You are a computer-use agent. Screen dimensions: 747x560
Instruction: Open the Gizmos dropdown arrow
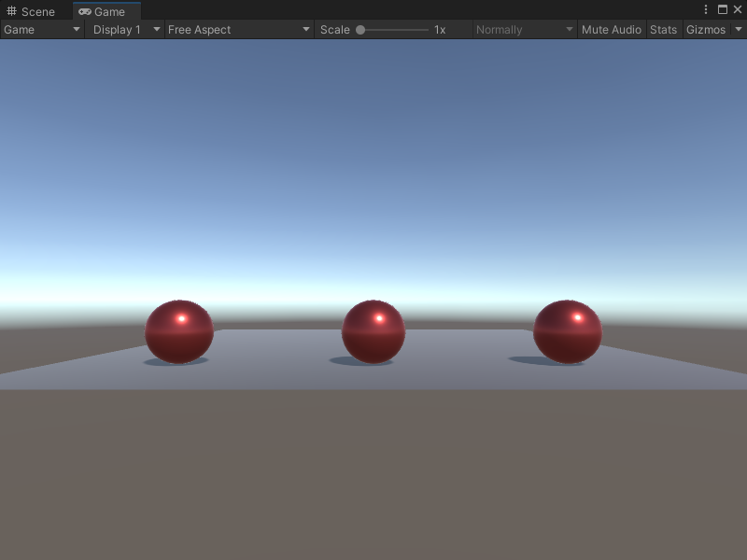[x=736, y=29]
